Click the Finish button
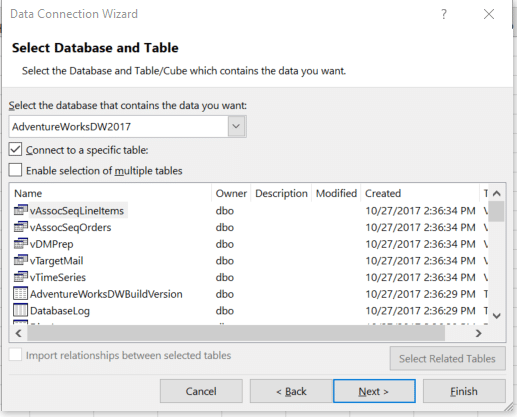 (x=464, y=391)
